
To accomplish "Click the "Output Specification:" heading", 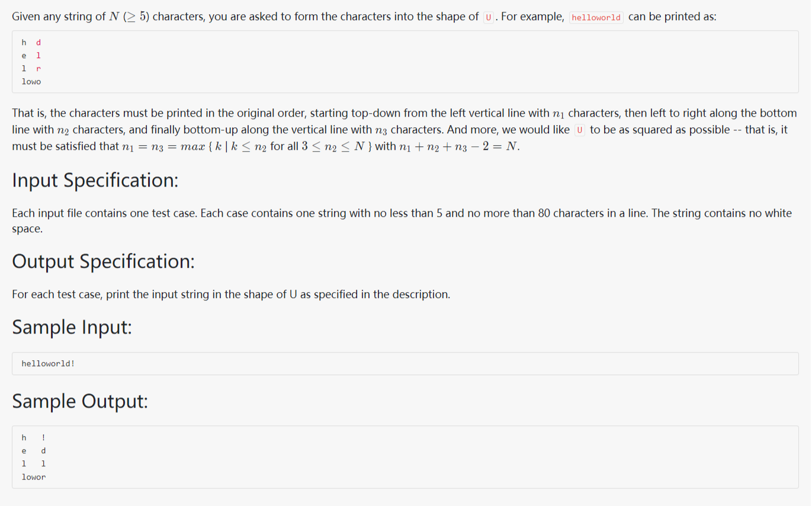I will click(103, 261).
